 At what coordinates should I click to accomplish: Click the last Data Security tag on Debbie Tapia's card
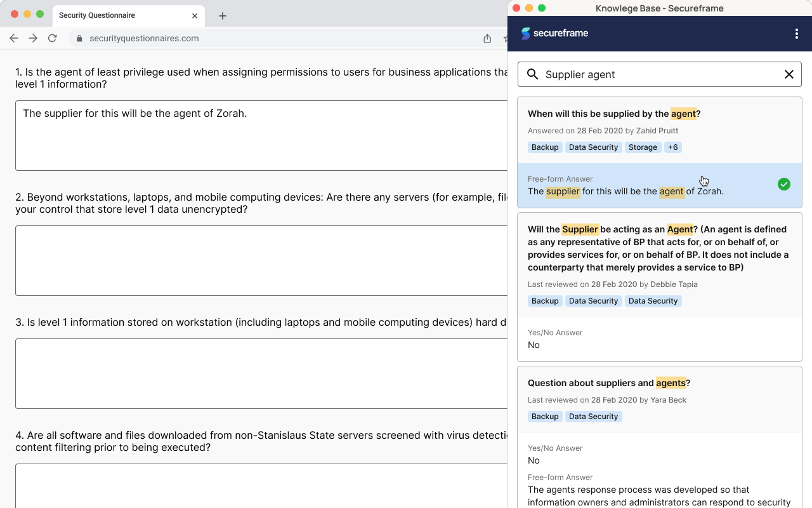pos(653,301)
